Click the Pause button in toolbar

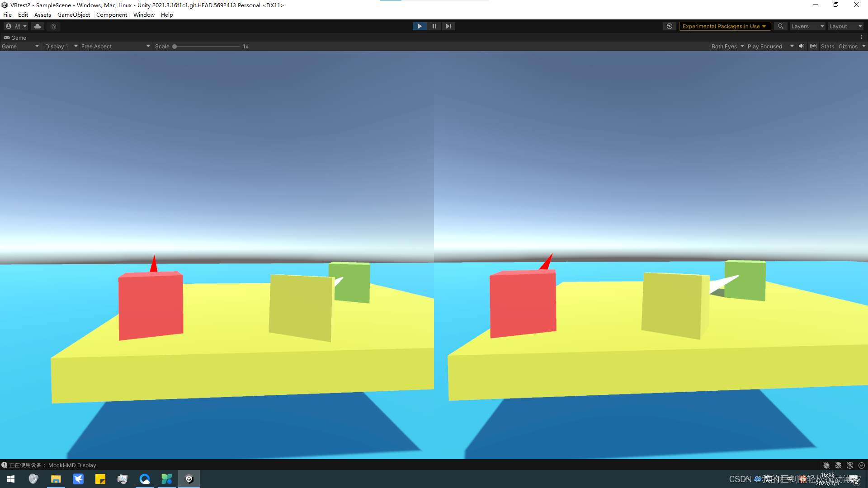434,26
